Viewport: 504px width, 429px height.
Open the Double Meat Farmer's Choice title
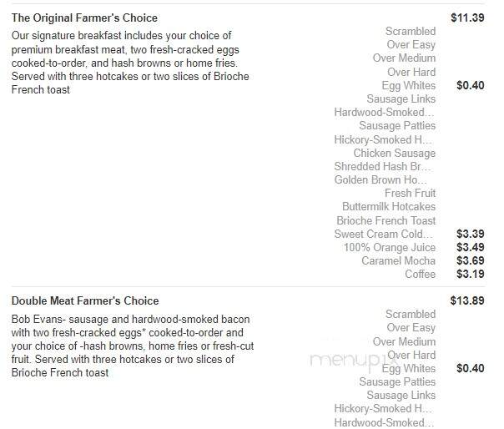pyautogui.click(x=85, y=300)
